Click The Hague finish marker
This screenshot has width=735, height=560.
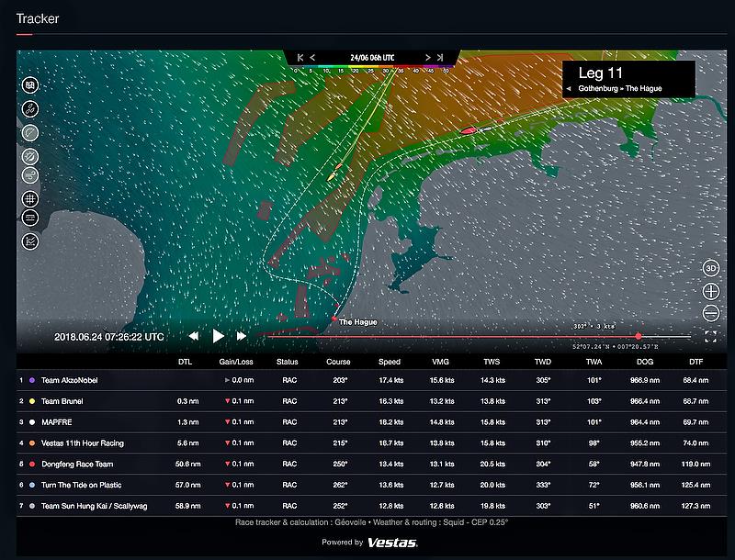click(334, 319)
